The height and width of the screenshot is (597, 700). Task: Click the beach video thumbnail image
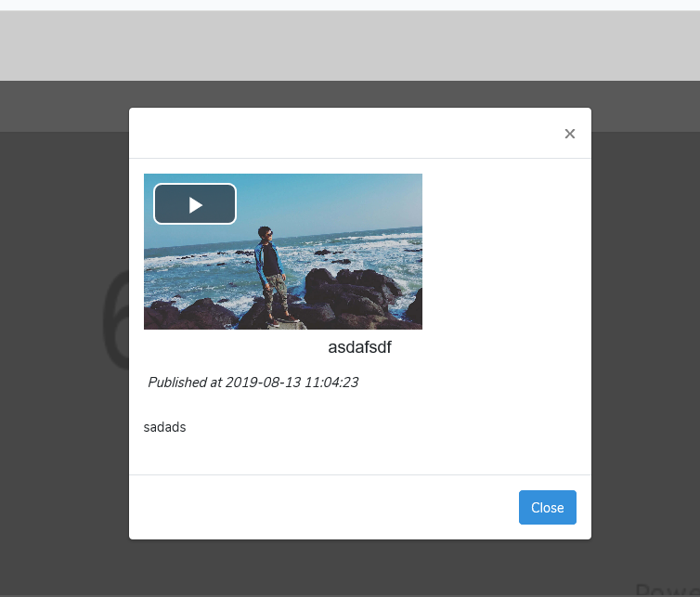(283, 252)
